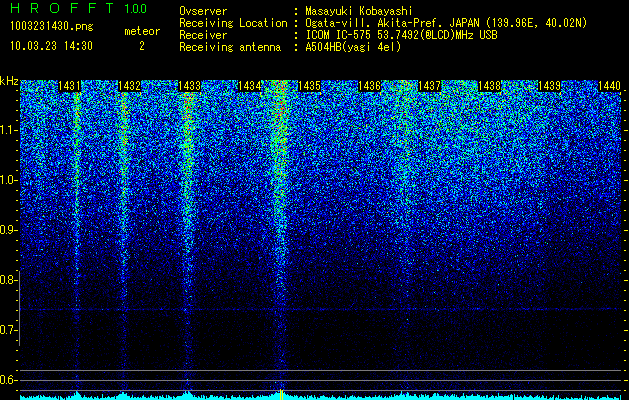
Task: Click the 1440 time marker
Action: click(609, 86)
